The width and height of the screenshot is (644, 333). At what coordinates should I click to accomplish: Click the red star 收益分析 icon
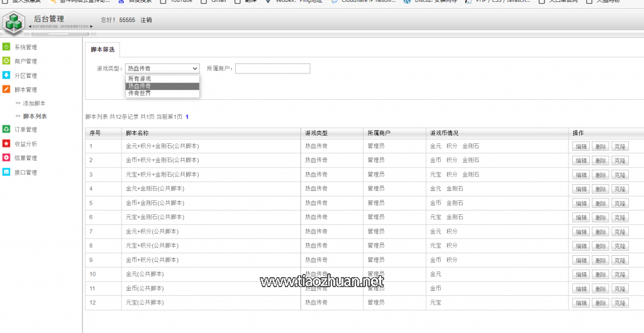point(6,143)
